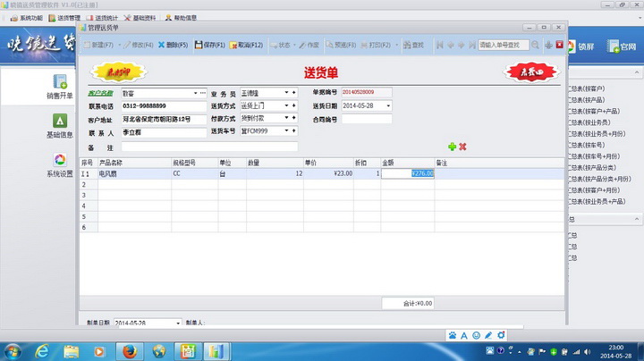644x361 pixels.
Task: Click the green 客户名称 link label
Action: pyautogui.click(x=100, y=93)
